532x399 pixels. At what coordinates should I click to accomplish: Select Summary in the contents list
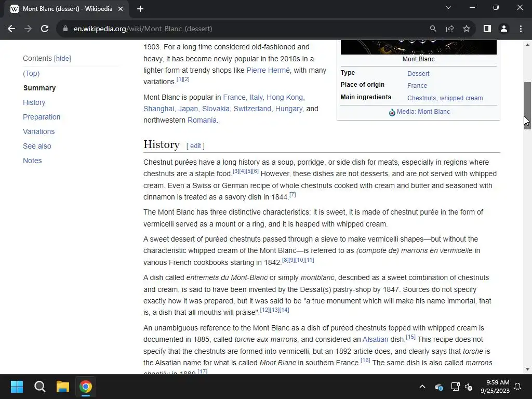click(39, 88)
